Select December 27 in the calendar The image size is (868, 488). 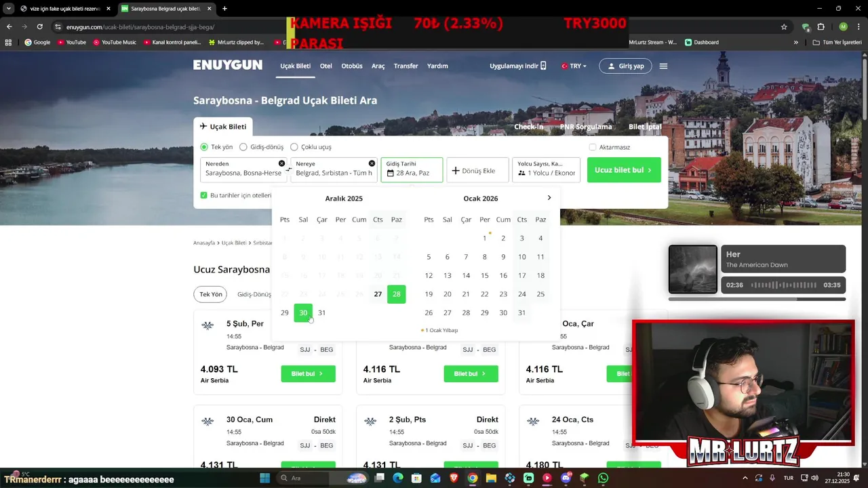point(378,294)
